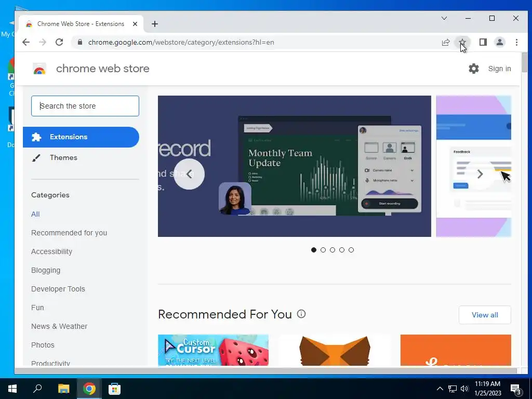The height and width of the screenshot is (399, 532).
Task: Open Chrome's three-dot menu
Action: 516,42
